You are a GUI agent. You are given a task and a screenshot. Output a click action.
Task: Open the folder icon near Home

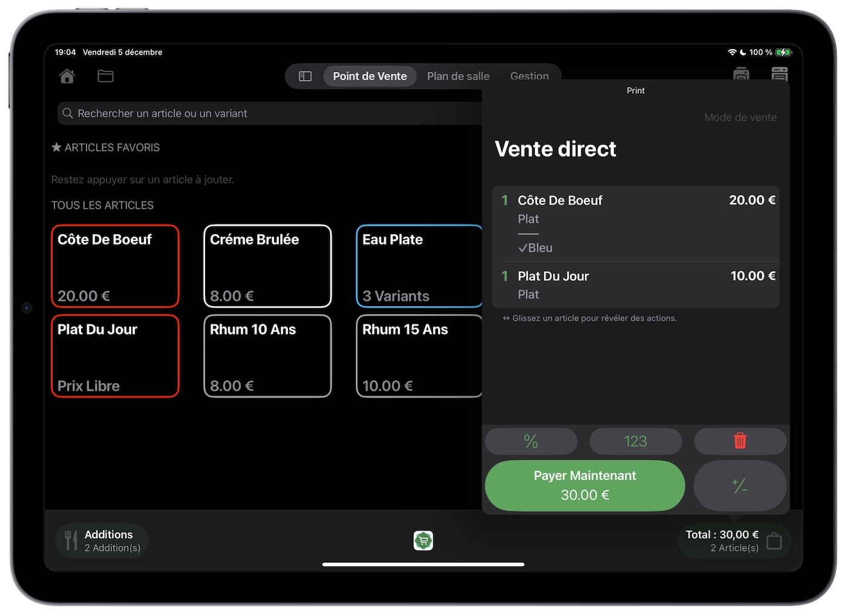105,76
